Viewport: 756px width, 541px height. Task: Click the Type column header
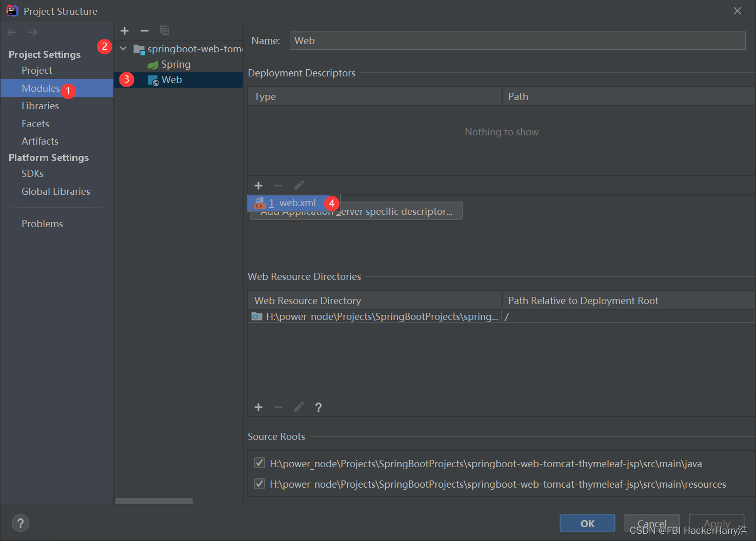375,96
